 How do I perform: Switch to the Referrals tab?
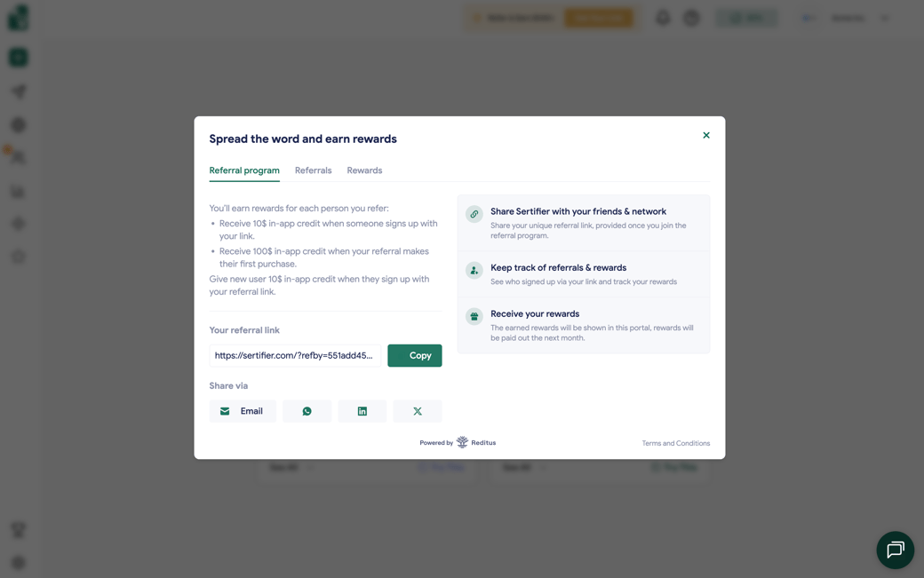coord(313,170)
